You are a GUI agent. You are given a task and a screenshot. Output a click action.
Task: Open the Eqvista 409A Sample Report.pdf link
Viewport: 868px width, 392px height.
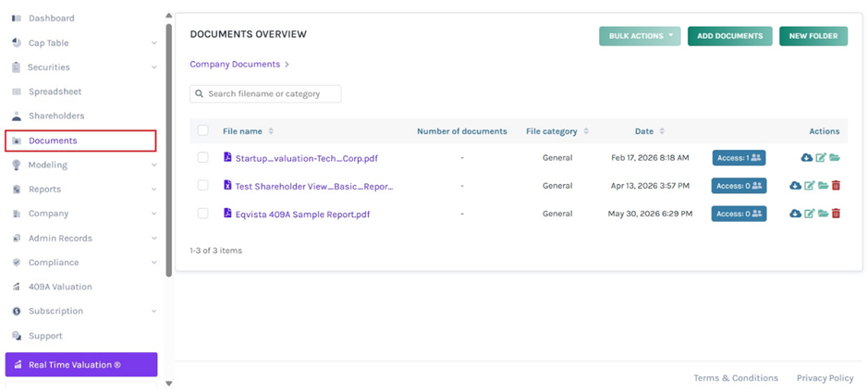click(x=302, y=214)
